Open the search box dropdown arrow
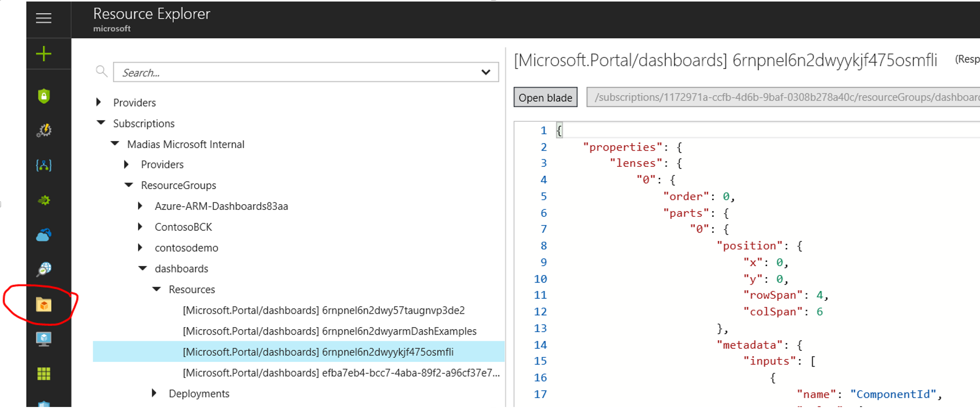The width and height of the screenshot is (980, 408). pyautogui.click(x=486, y=72)
